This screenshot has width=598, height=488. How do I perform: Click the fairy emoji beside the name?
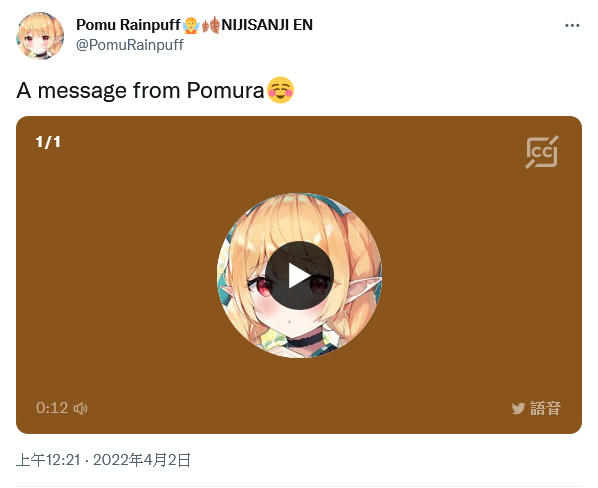tap(191, 26)
